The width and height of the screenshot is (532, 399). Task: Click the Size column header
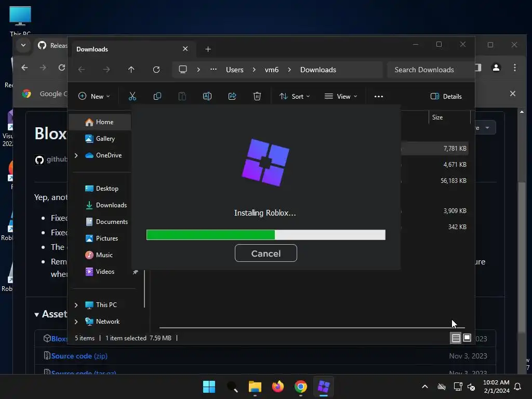coord(449,117)
